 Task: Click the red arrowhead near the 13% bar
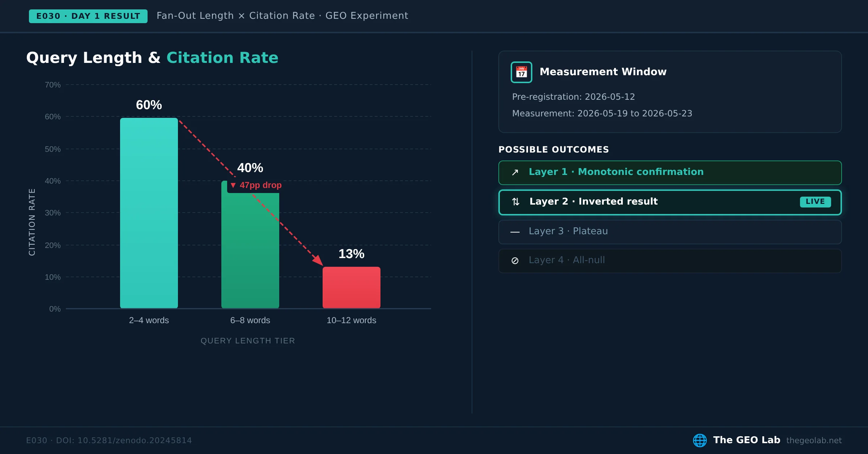(x=318, y=260)
